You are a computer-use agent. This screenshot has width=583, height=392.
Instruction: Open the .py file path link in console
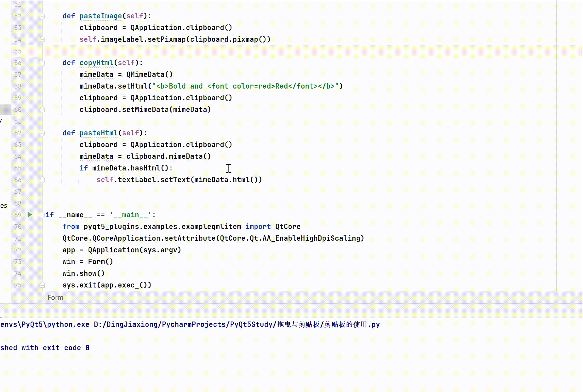[237, 324]
